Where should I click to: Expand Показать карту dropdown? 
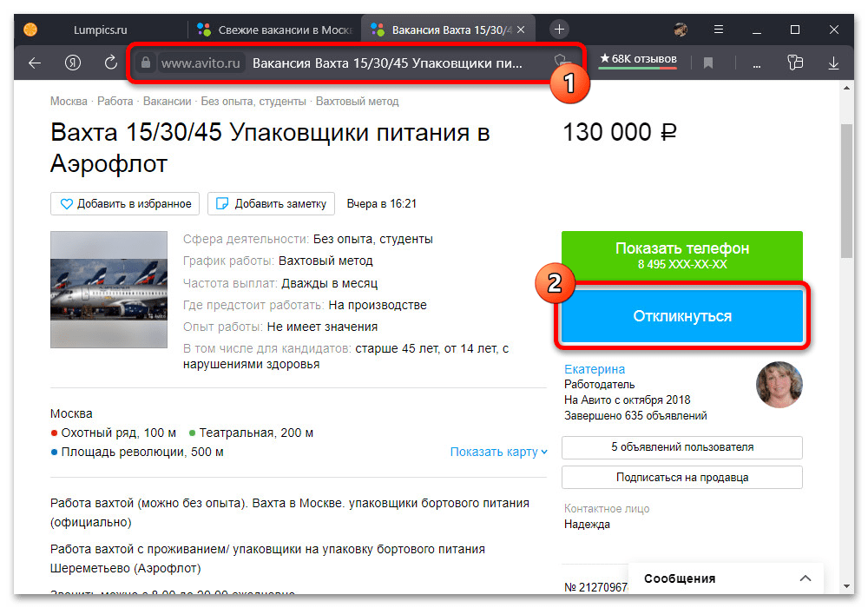click(499, 452)
